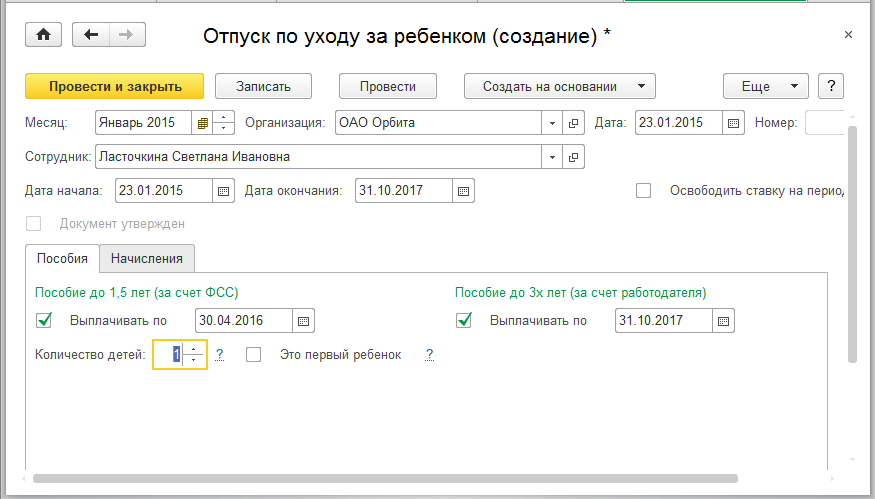
Task: Expand the Сотрудник dropdown list
Action: pos(552,157)
